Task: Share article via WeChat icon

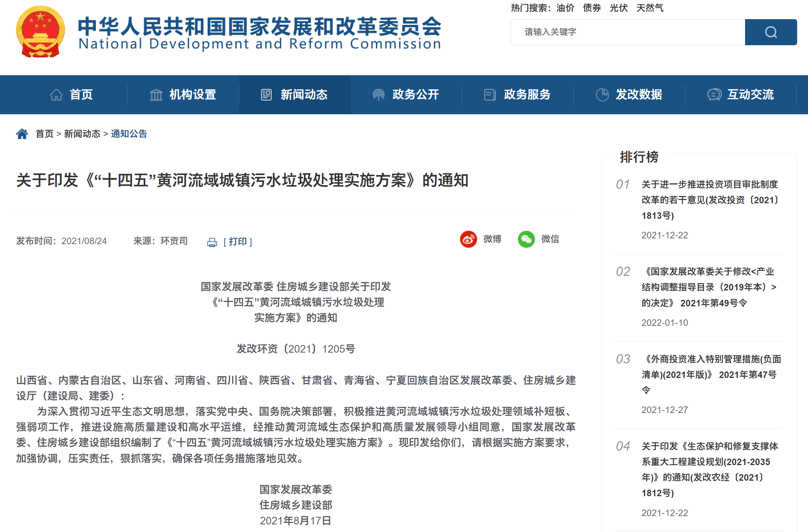Action: pos(526,239)
